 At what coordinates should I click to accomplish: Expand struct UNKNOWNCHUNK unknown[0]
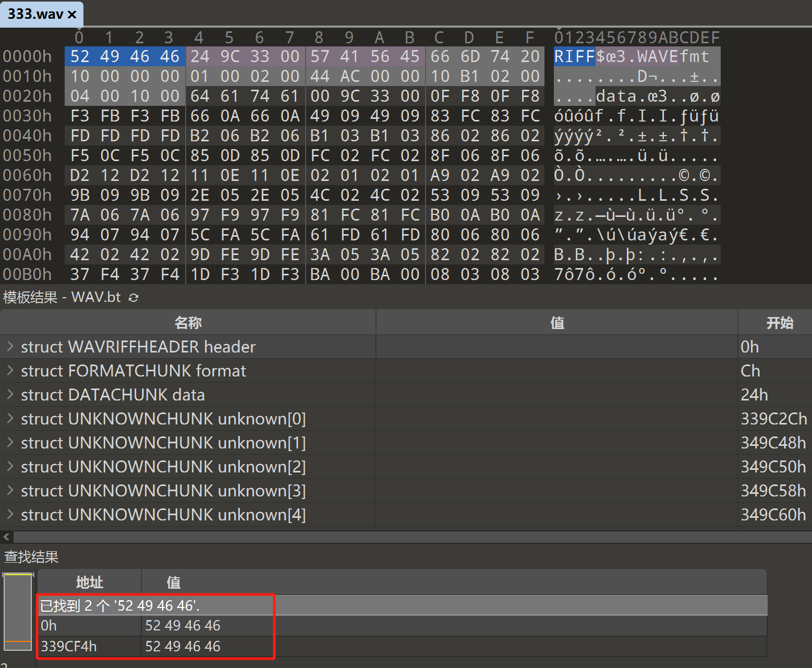pos(9,418)
